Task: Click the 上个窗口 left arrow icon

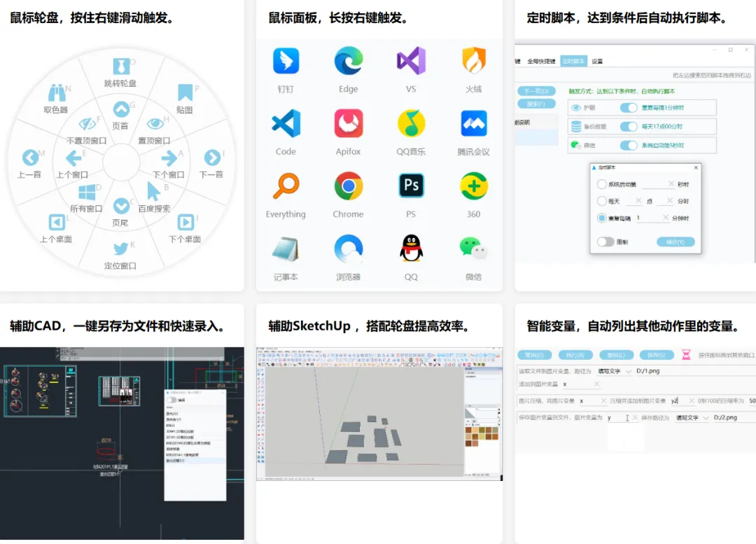Action: [x=73, y=158]
